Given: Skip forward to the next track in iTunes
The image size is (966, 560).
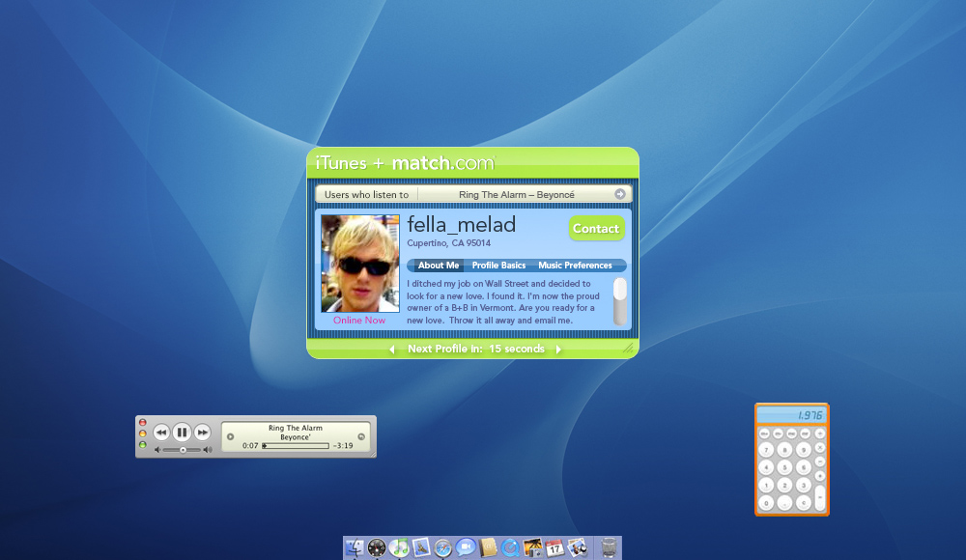Looking at the screenshot, I should coord(202,433).
